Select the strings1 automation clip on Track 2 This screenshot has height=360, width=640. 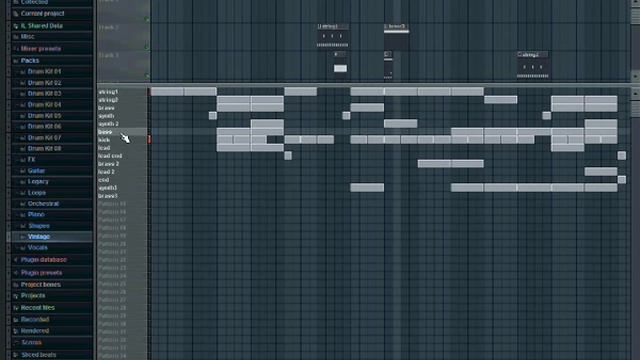(x=333, y=36)
